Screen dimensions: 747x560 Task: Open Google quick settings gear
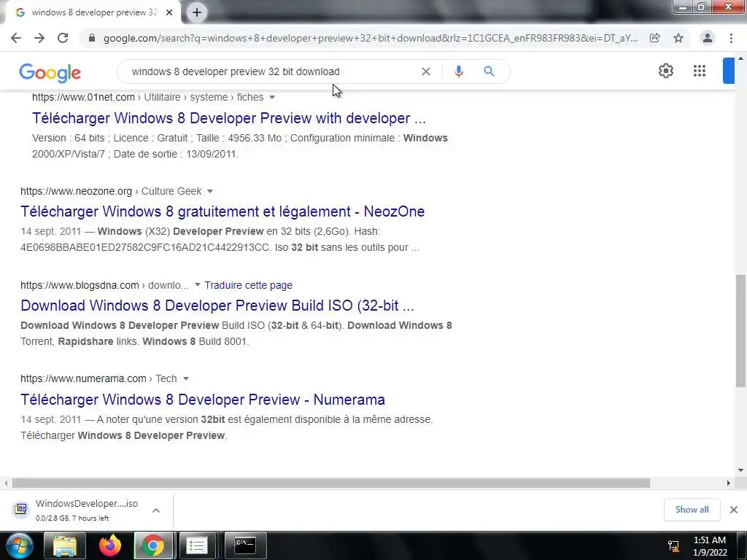(666, 71)
